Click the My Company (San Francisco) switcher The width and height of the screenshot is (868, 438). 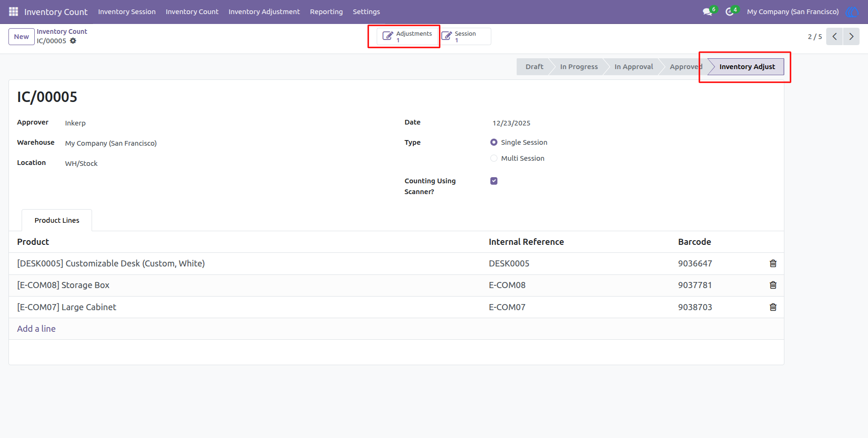(x=793, y=12)
